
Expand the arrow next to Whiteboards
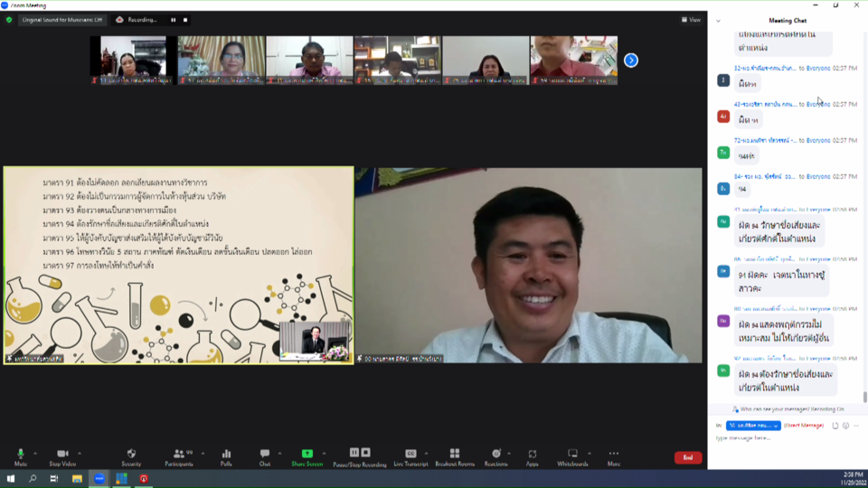click(x=590, y=454)
